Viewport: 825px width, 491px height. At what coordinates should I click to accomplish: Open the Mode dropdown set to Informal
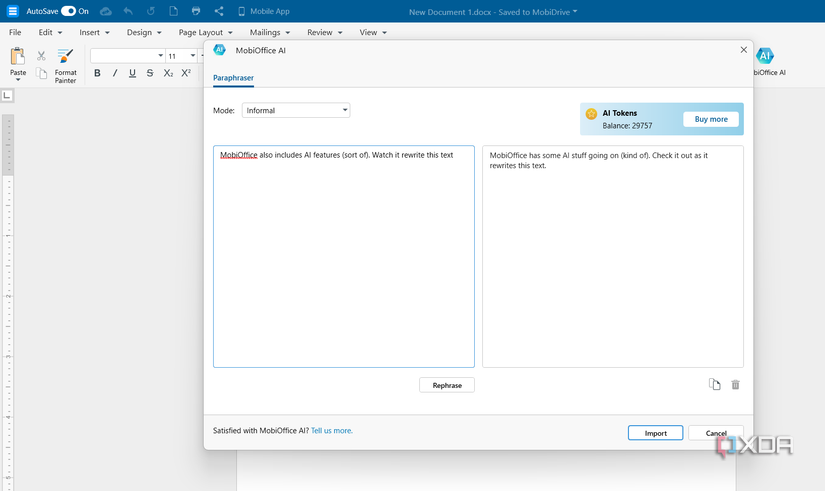coord(296,111)
